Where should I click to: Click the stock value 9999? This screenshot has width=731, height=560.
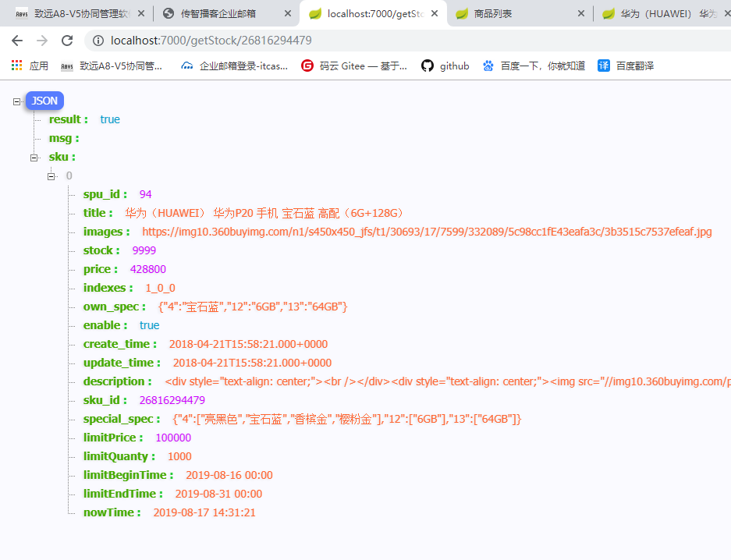coord(144,250)
